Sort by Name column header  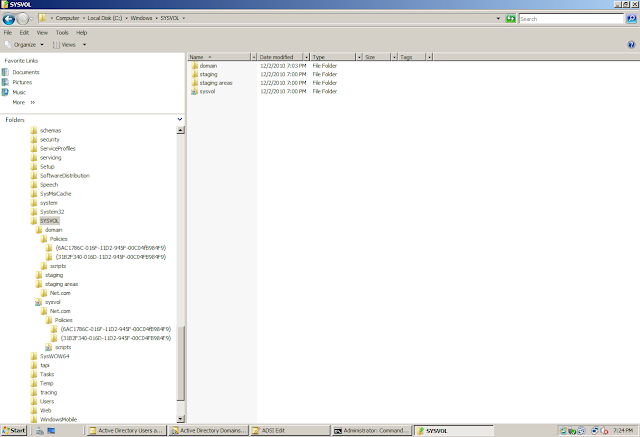[219, 57]
